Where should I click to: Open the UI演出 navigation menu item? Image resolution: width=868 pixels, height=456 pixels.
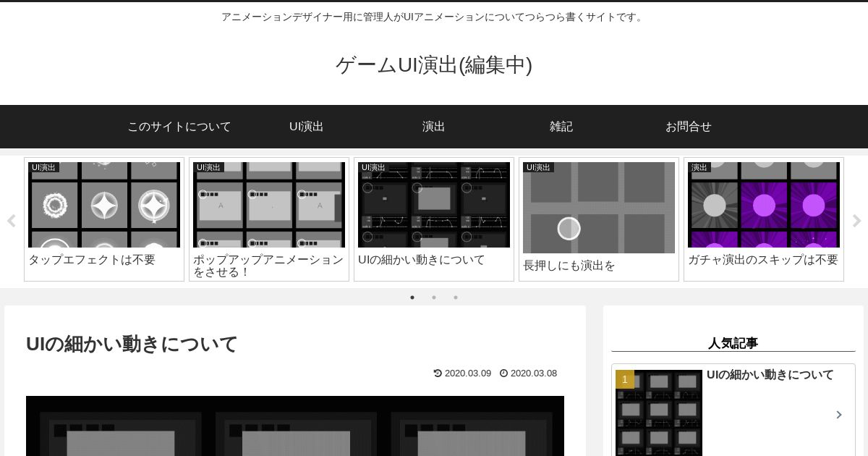tap(307, 127)
